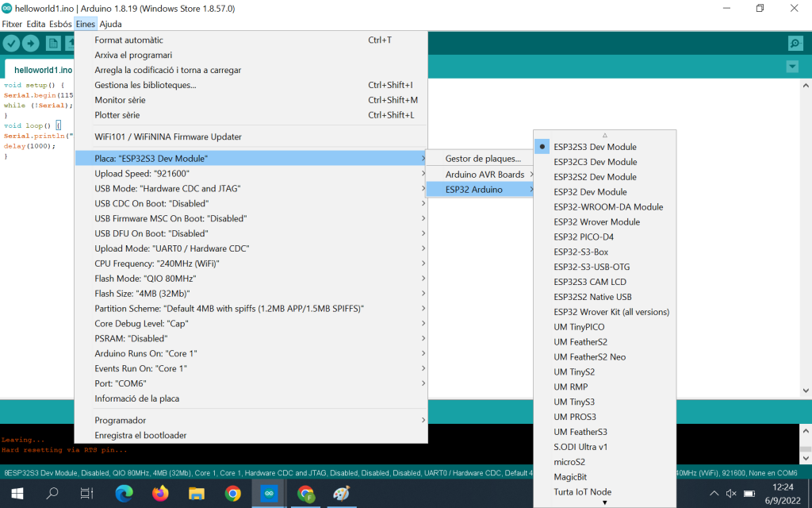Open Microsoft Edge from the taskbar

tap(124, 494)
